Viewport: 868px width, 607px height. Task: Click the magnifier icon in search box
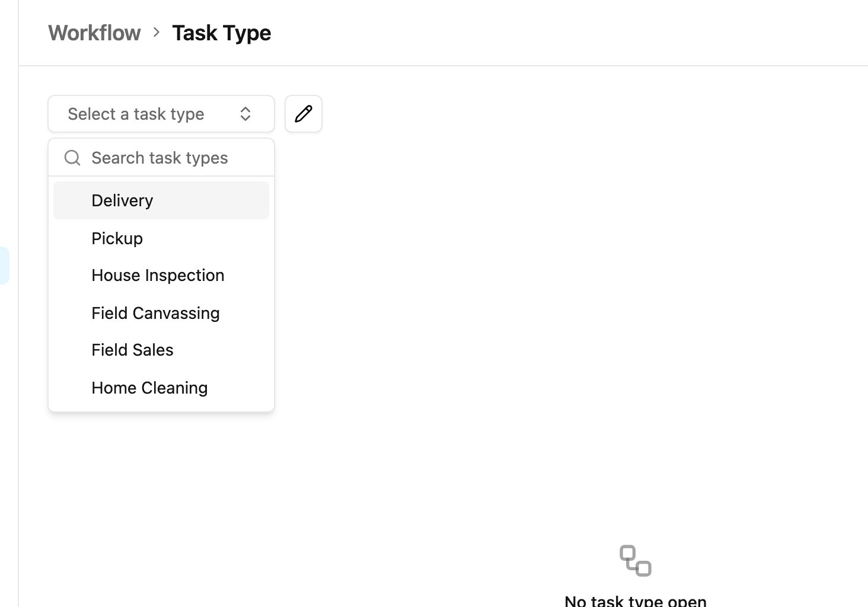click(x=72, y=158)
